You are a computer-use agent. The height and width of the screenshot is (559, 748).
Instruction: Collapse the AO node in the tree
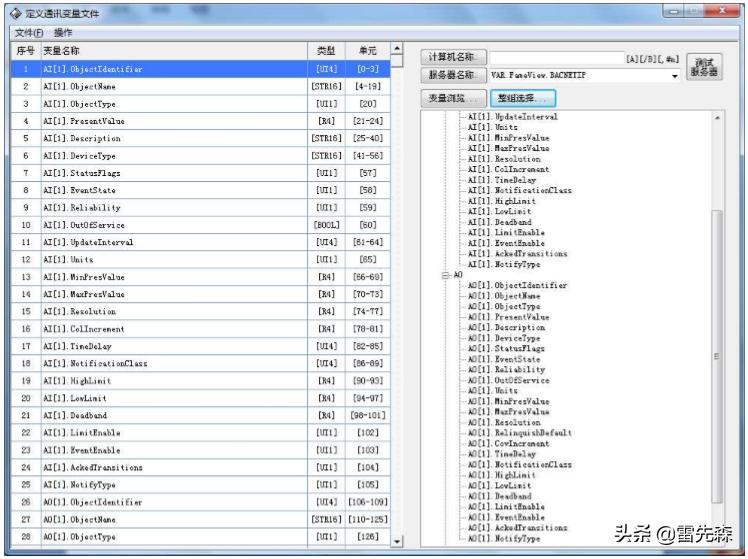coord(446,275)
